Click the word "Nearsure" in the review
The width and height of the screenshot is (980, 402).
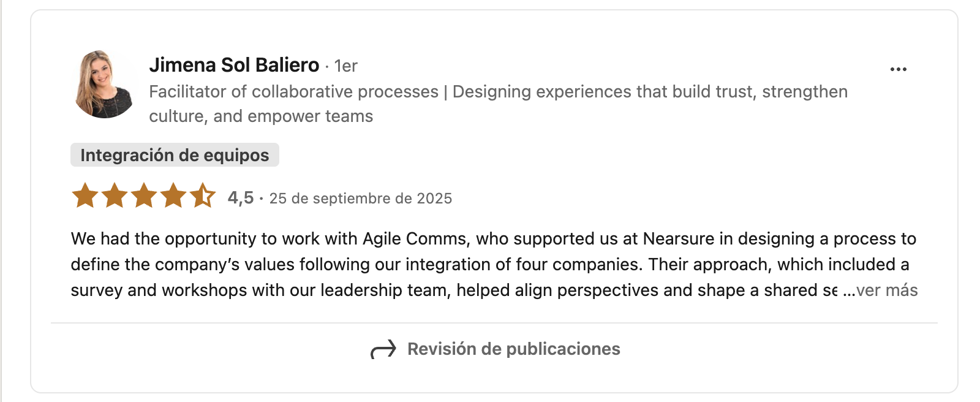678,239
